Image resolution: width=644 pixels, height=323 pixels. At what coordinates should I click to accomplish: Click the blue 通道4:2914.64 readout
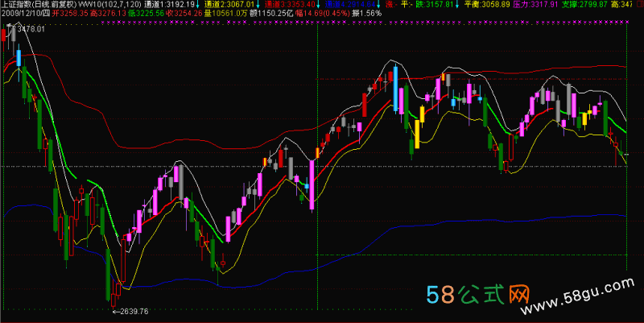click(350, 5)
